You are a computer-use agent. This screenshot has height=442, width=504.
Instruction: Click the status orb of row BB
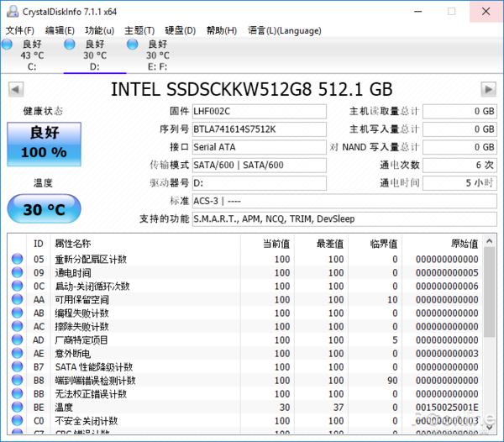click(18, 394)
